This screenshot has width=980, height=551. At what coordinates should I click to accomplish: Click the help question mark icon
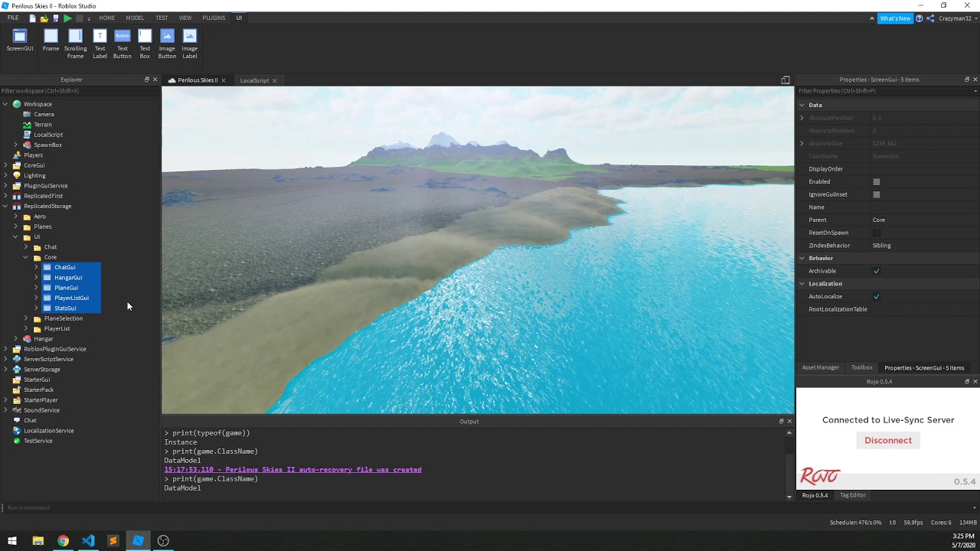click(x=920, y=18)
